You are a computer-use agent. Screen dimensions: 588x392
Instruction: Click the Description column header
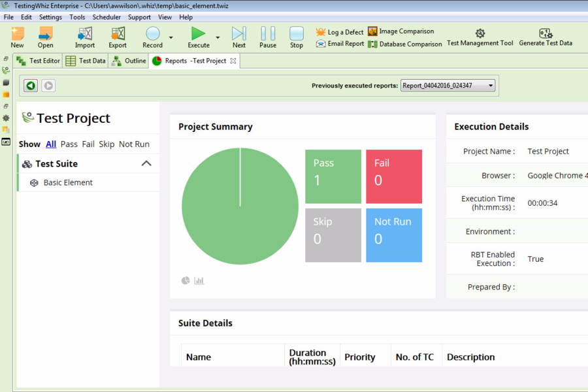point(470,357)
